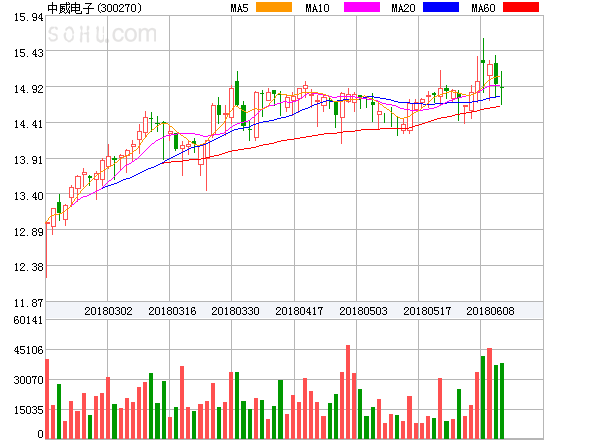Click the highest green candlestick near 15.43

(483, 65)
